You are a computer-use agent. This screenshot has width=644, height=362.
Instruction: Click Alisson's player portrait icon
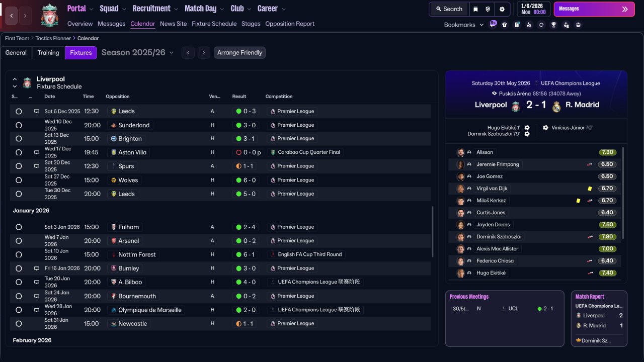click(x=460, y=152)
